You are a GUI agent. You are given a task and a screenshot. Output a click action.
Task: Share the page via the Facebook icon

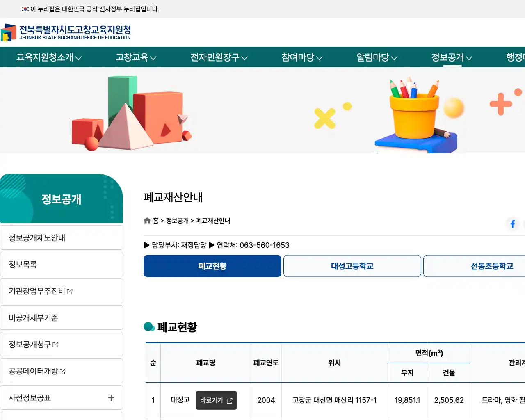coord(513,224)
